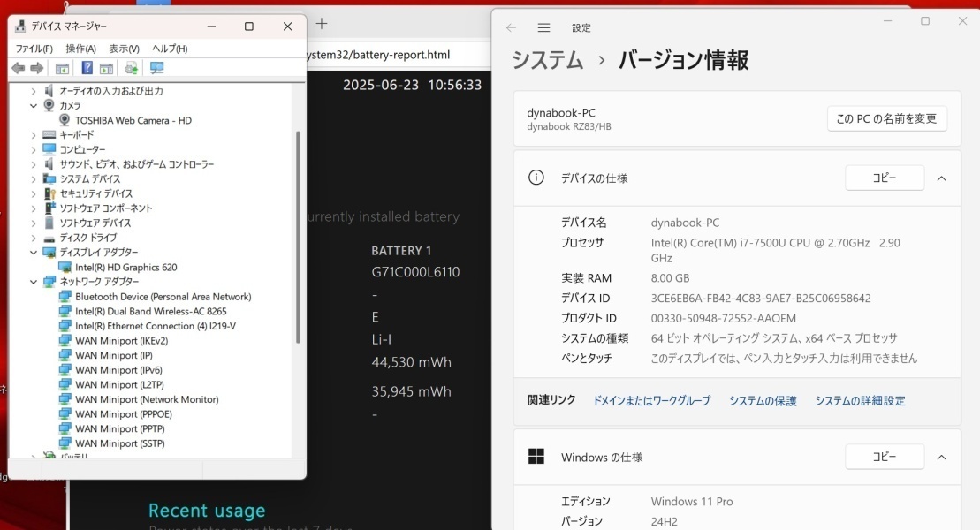The height and width of the screenshot is (530, 980).
Task: Copy the Windows specifications
Action: [x=885, y=457]
